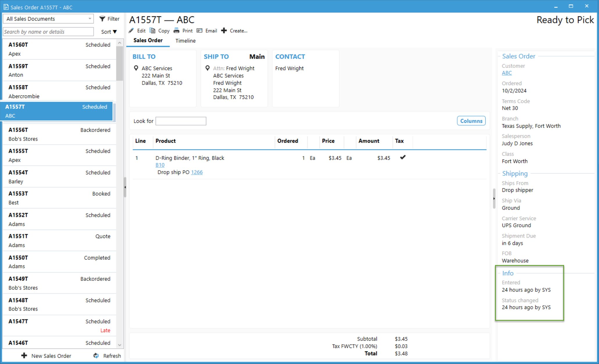Screen dimensions: 599x364
Task: Switch to the Timeline tab
Action: coord(185,41)
